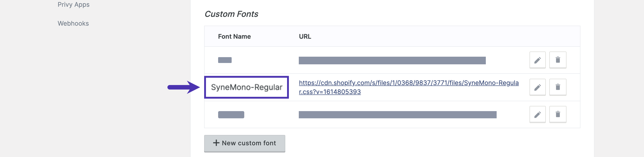644x157 pixels.
Task: Edit the first custom font row
Action: click(537, 60)
